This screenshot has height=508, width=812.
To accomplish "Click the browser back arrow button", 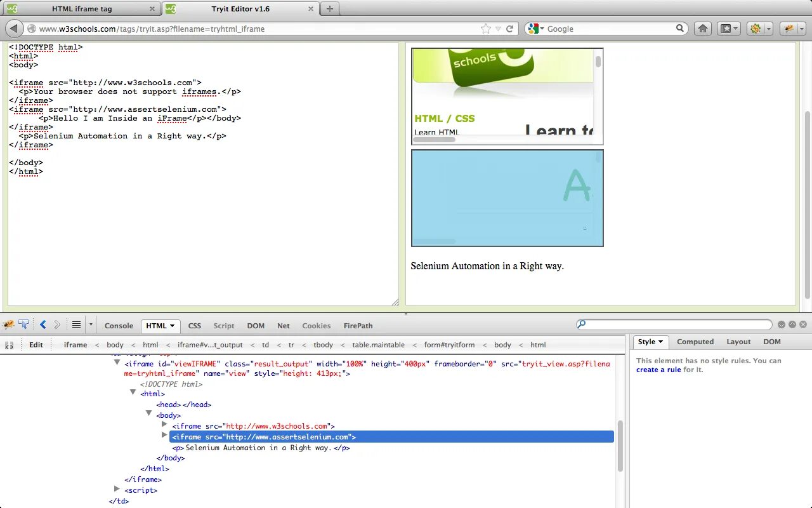I will click(x=14, y=29).
